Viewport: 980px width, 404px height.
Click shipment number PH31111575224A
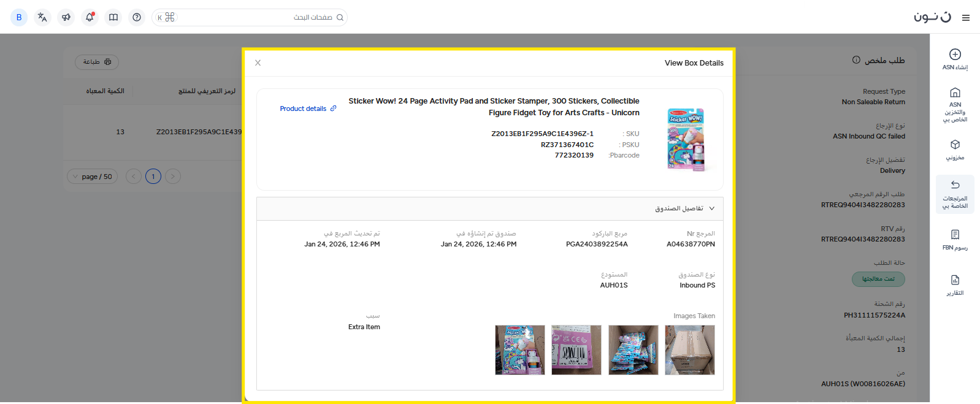[x=875, y=315]
